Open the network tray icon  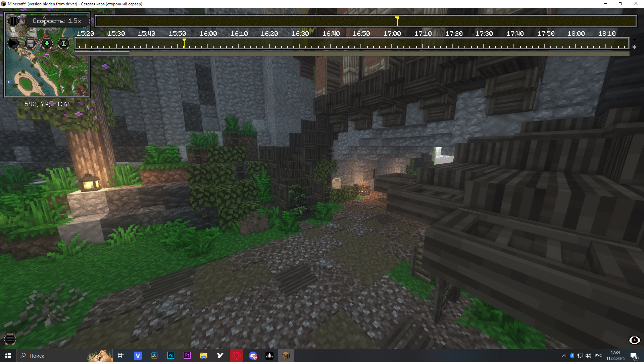pos(580,356)
